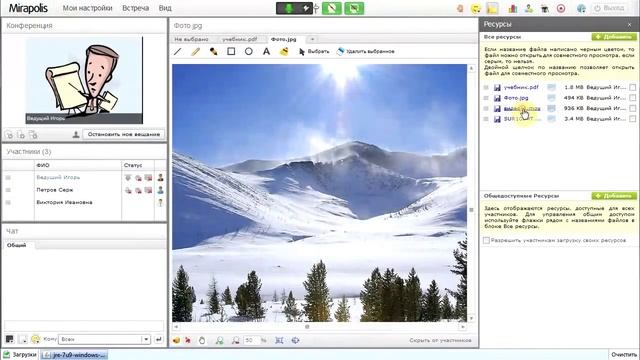Open the bar chart poll icon
The height and width of the screenshot is (360, 640).
(x=512, y=8)
